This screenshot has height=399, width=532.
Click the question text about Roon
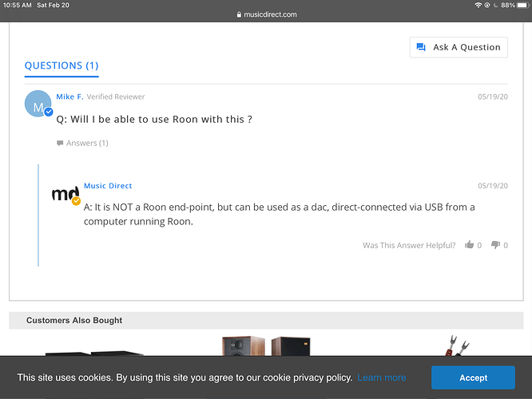(x=154, y=120)
